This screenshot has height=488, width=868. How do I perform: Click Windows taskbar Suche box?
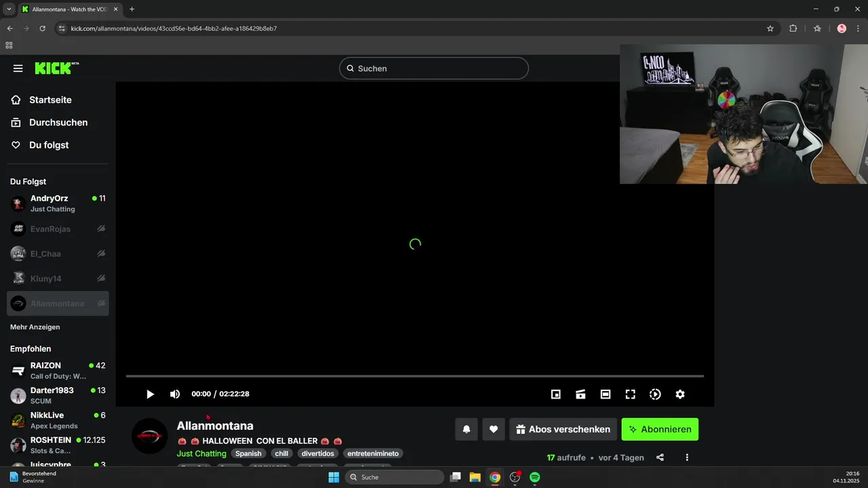tap(395, 477)
